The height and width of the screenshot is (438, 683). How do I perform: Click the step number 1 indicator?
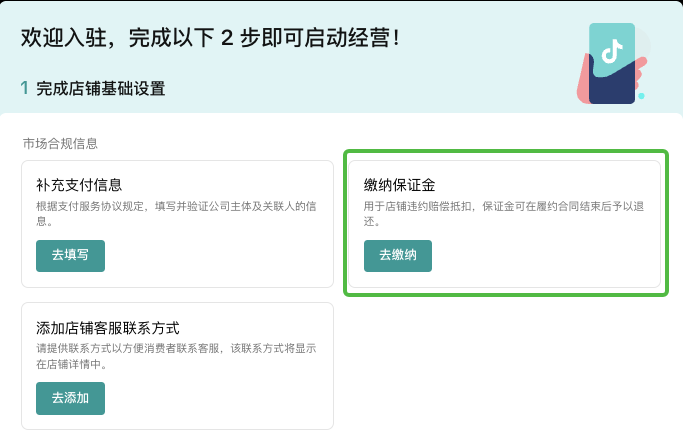tap(25, 88)
